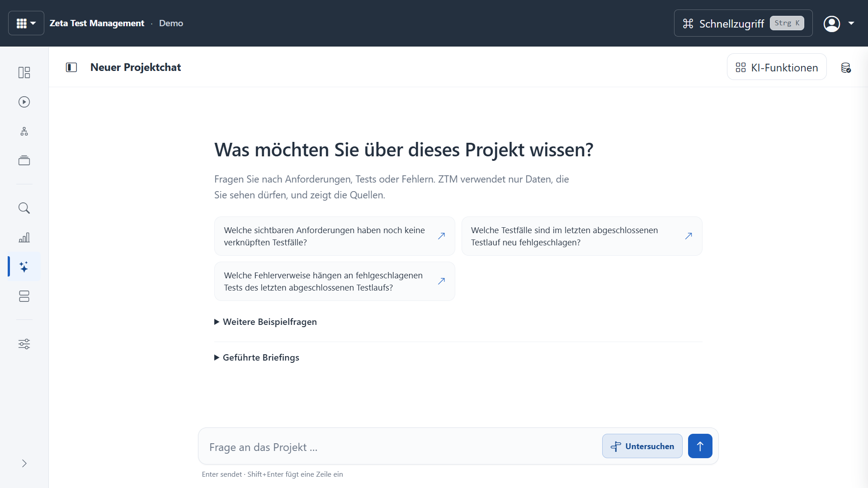868x488 pixels.
Task: Expand Weitere Beispielfragen
Action: 266,322
